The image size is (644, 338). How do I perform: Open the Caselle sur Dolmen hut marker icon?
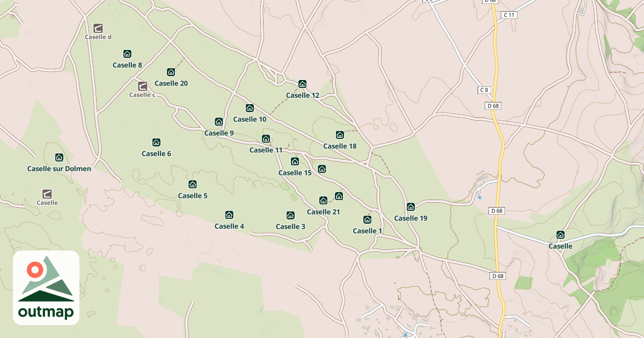coord(59,157)
